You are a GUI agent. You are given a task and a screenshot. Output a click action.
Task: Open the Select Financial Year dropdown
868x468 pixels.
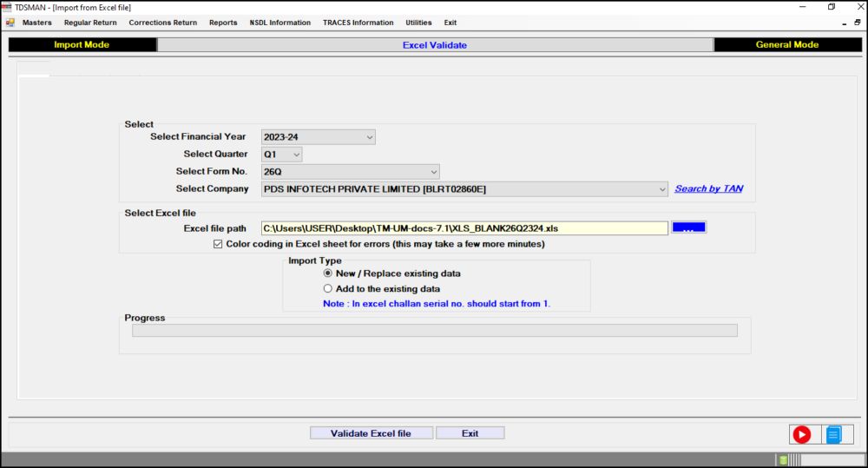pyautogui.click(x=319, y=137)
